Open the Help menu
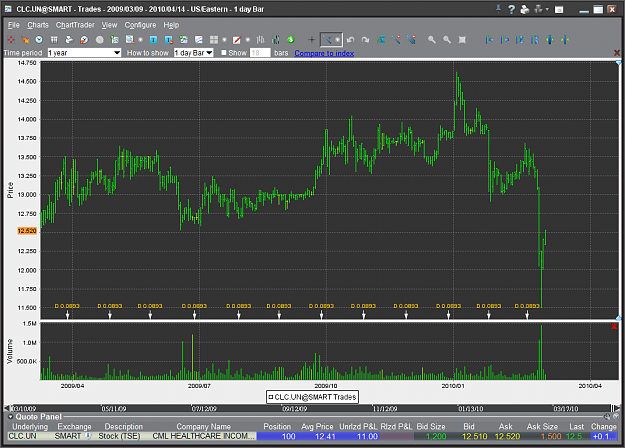The height and width of the screenshot is (448, 625). pos(171,25)
